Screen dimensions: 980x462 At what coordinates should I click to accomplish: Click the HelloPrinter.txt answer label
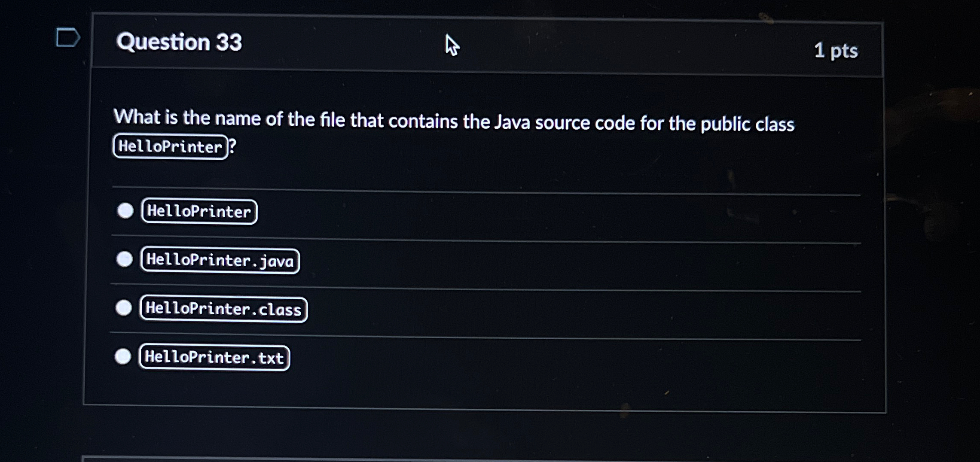214,357
